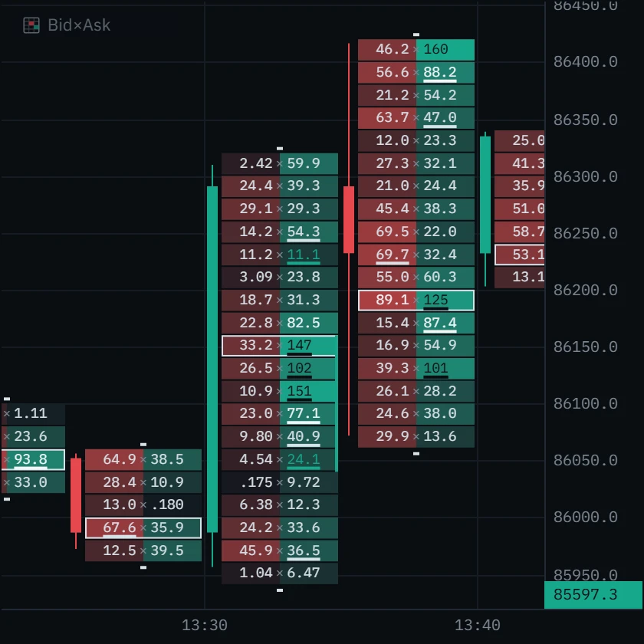644x644 pixels.
Task: Click the highlighted 33.2 × 147 POC cell
Action: pyautogui.click(x=280, y=346)
